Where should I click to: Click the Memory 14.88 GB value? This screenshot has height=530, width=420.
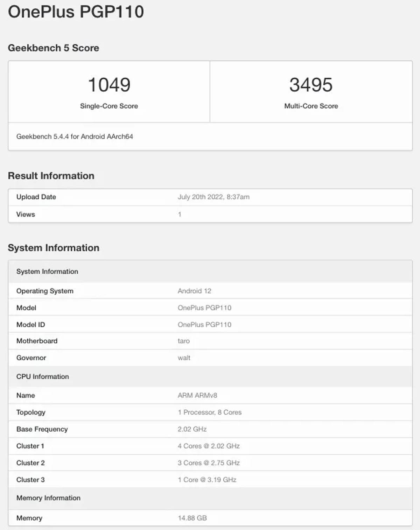point(192,518)
